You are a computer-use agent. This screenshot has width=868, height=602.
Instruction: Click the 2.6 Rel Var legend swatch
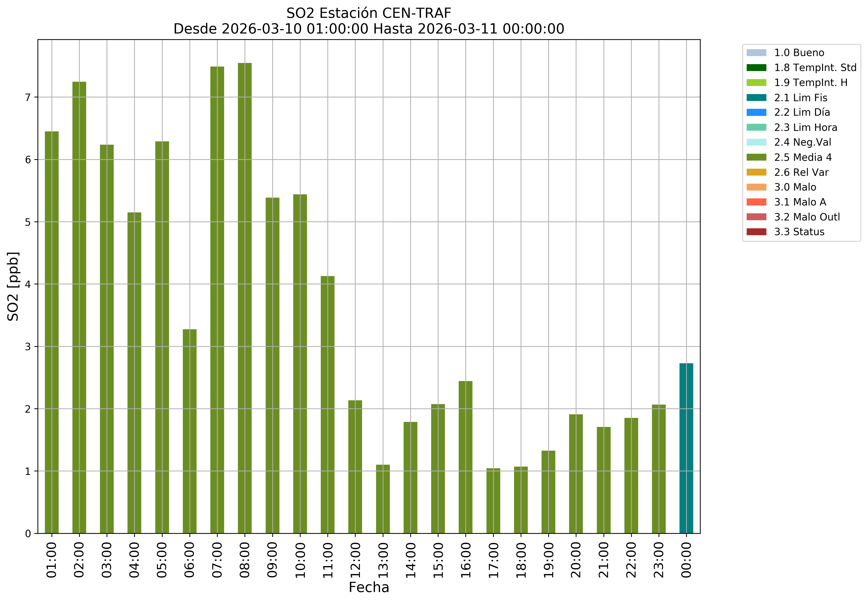tap(756, 172)
